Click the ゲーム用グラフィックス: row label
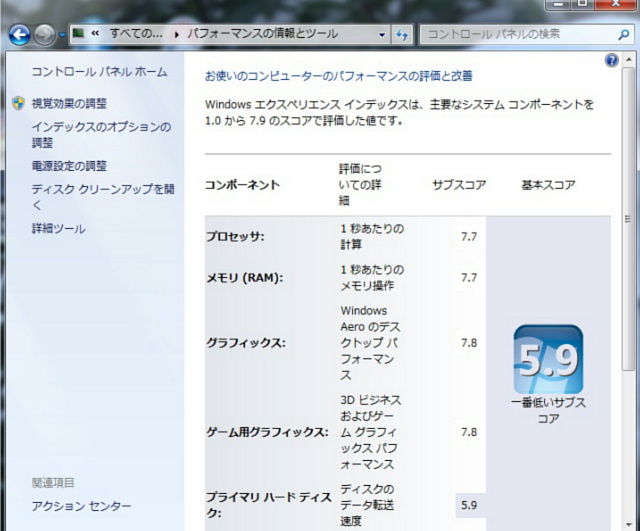This screenshot has height=531, width=640. coord(267,432)
